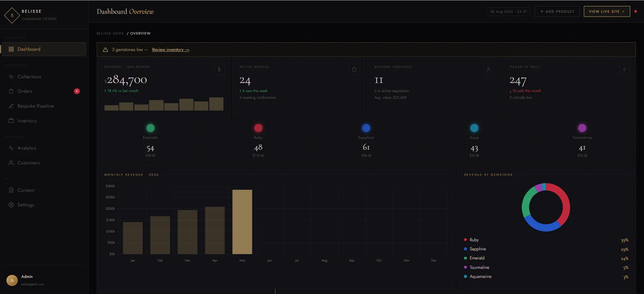Navigate to Analytics section

point(44,148)
